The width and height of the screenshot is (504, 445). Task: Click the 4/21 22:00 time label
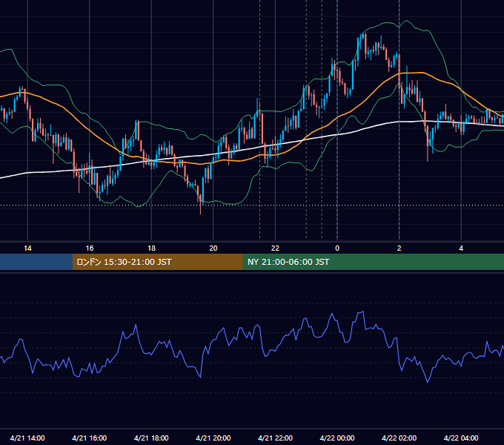275,438
